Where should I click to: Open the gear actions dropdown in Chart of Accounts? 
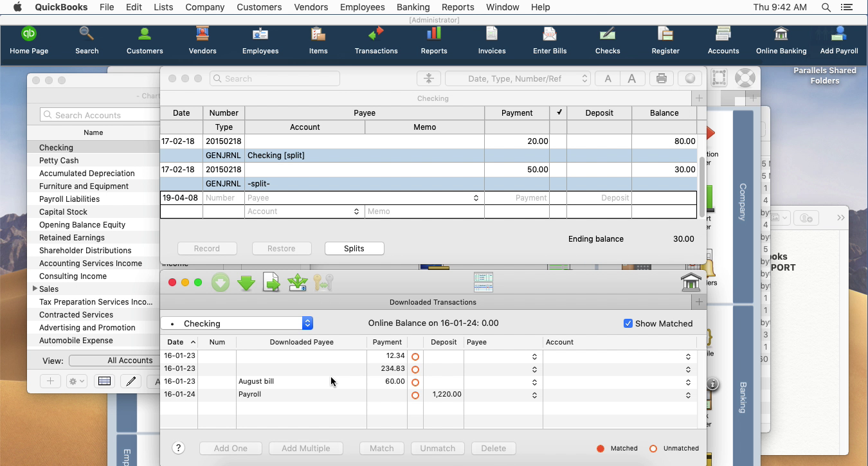point(77,381)
